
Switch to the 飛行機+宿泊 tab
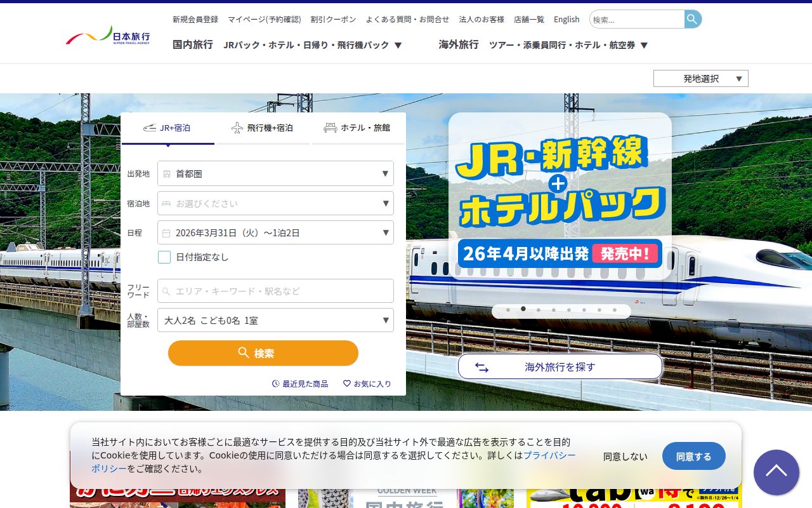[263, 128]
